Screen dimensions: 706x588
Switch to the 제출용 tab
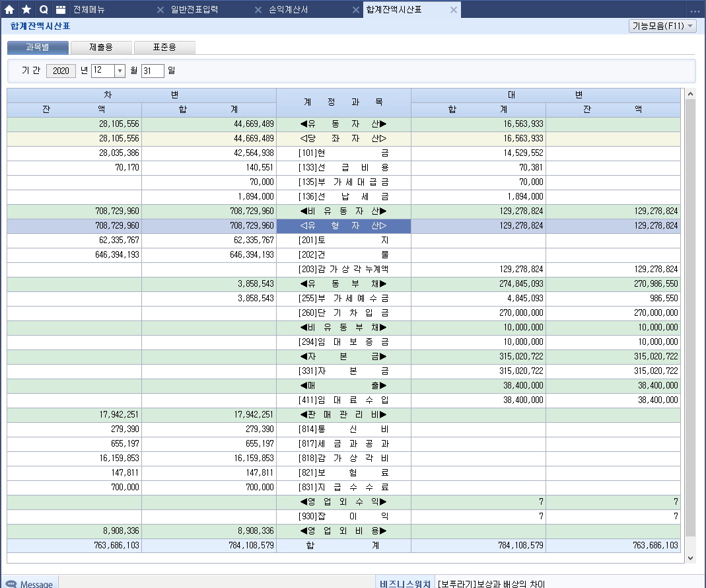coord(101,48)
